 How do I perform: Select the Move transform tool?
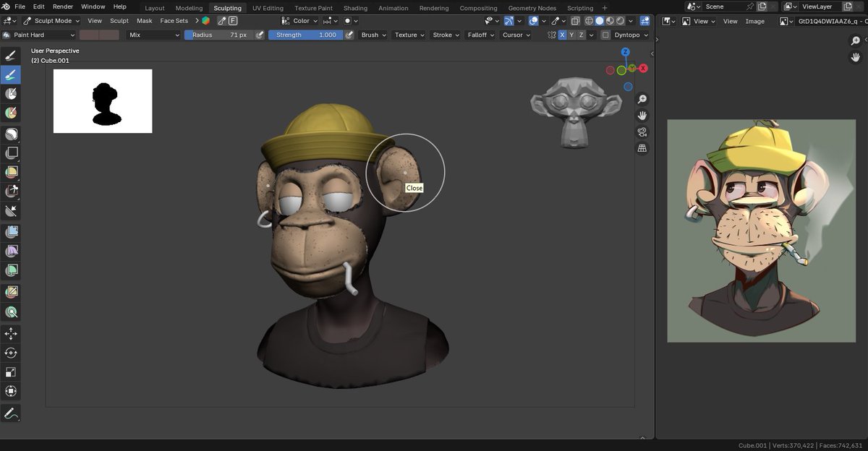[11, 333]
